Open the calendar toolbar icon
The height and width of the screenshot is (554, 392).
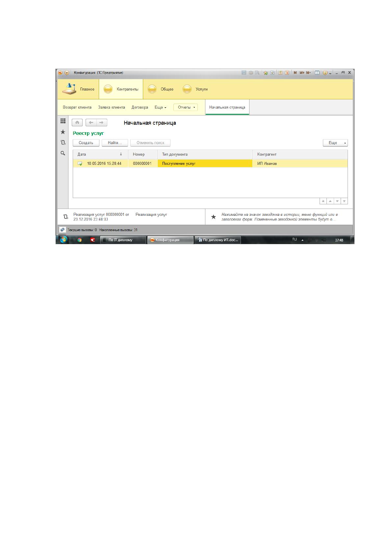point(287,73)
